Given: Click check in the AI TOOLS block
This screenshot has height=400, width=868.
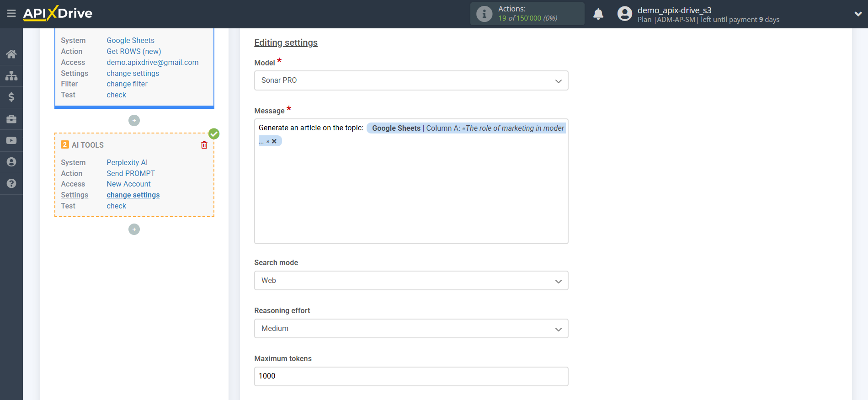Looking at the screenshot, I should point(116,206).
